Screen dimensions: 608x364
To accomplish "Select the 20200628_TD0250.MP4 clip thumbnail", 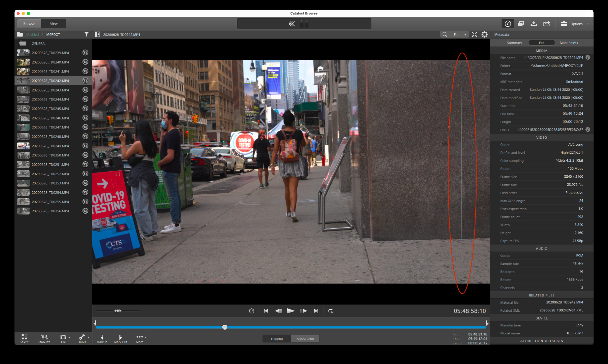I will click(23, 155).
